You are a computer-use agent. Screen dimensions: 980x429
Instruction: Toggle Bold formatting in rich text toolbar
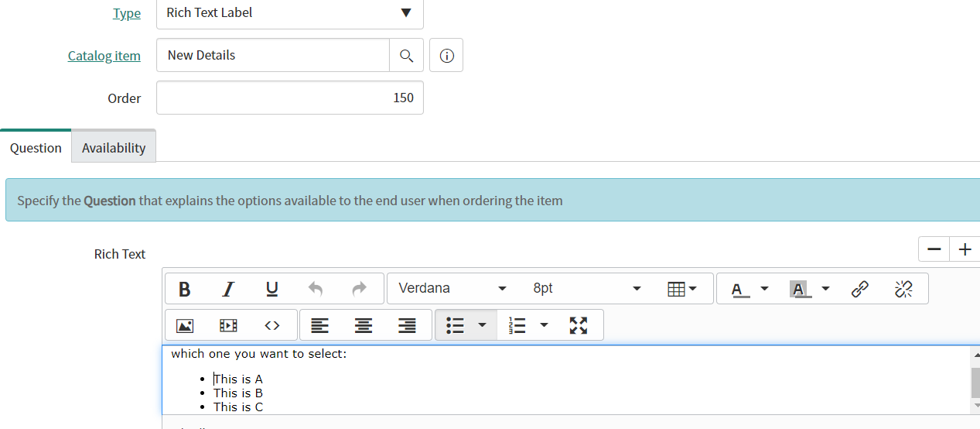pos(184,289)
